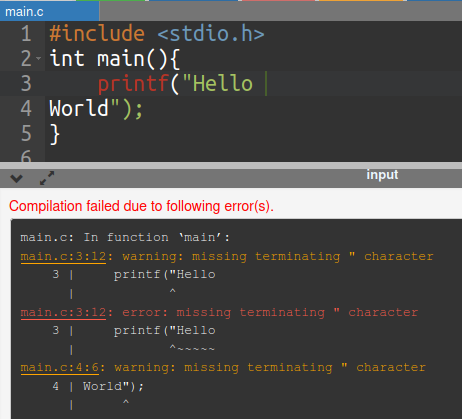This screenshot has width=462, height=419.
Task: Select line number 1 in the gutter
Action: coord(26,34)
